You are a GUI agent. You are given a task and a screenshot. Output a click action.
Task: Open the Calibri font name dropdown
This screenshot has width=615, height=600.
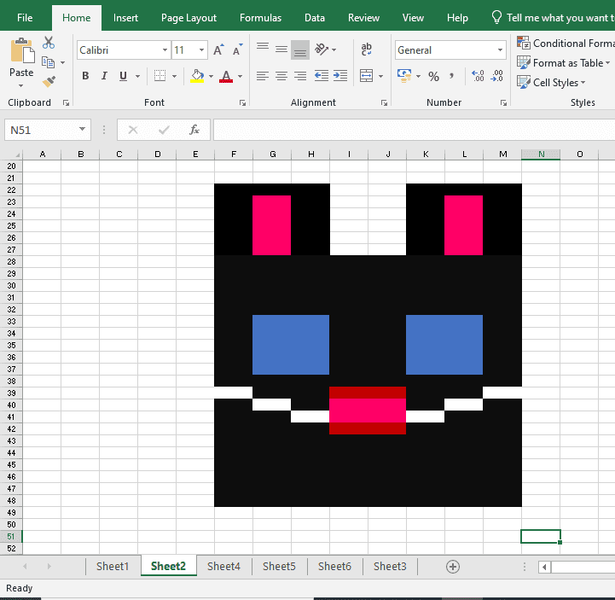[x=165, y=50]
